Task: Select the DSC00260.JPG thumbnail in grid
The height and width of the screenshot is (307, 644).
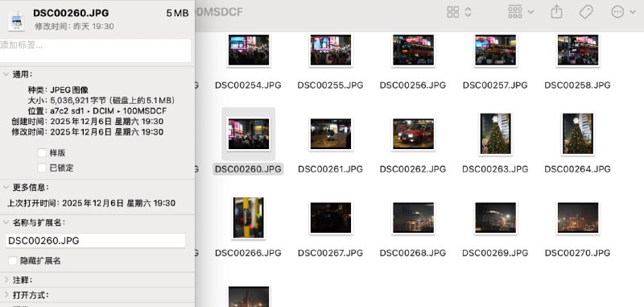Action: [x=249, y=134]
